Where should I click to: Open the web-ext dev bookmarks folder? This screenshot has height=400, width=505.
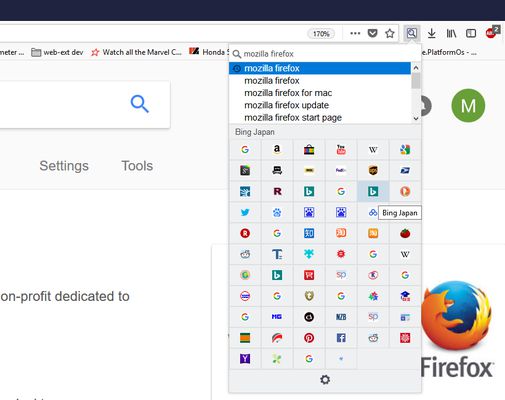coord(57,52)
